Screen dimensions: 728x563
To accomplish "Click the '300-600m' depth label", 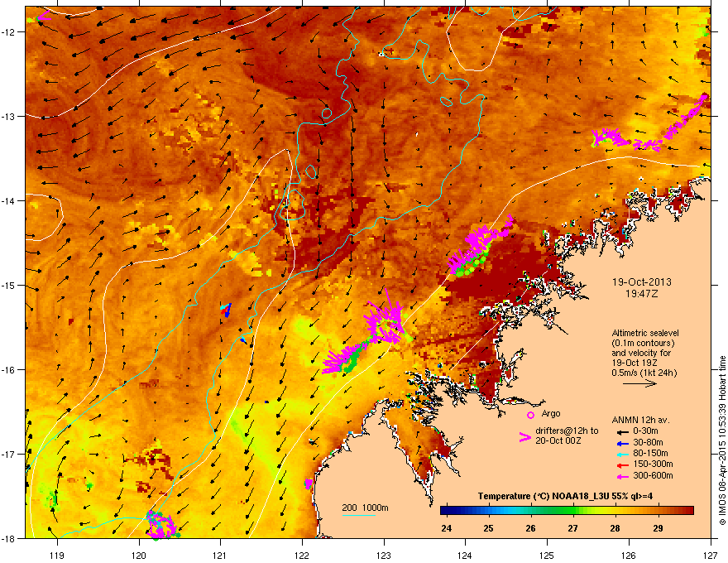I will (x=653, y=476).
